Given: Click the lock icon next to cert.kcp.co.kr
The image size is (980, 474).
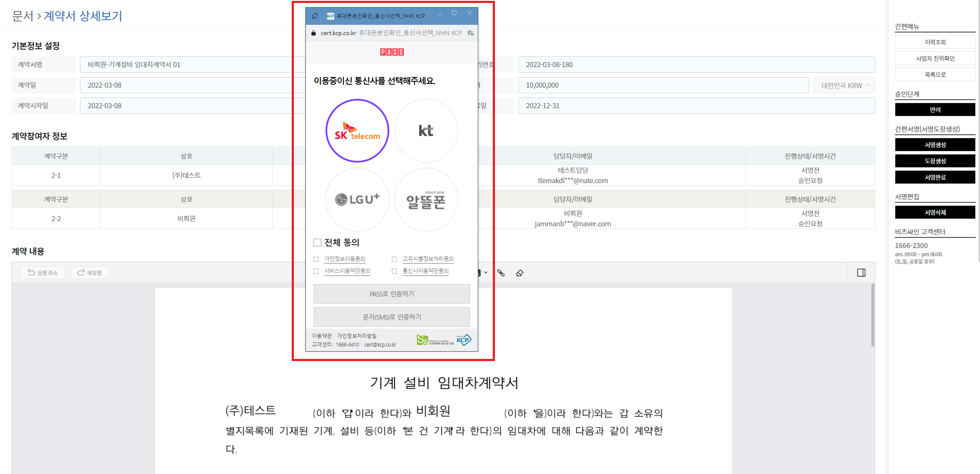Looking at the screenshot, I should (314, 33).
